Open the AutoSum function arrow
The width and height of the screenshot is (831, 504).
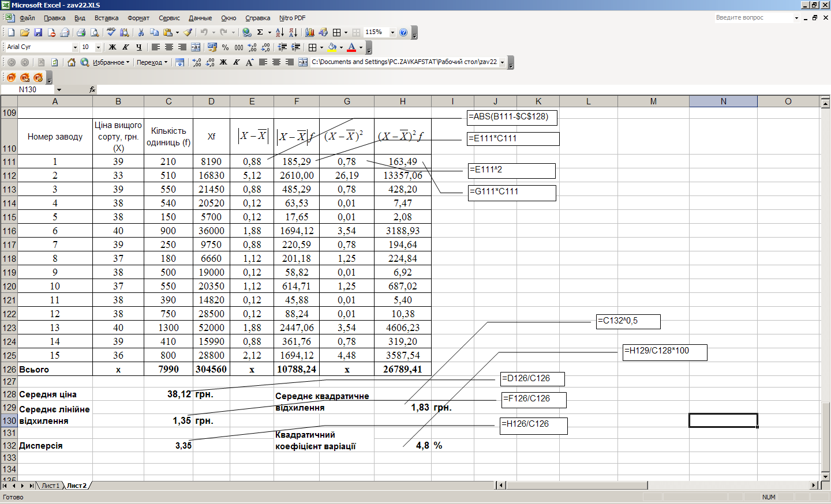269,32
